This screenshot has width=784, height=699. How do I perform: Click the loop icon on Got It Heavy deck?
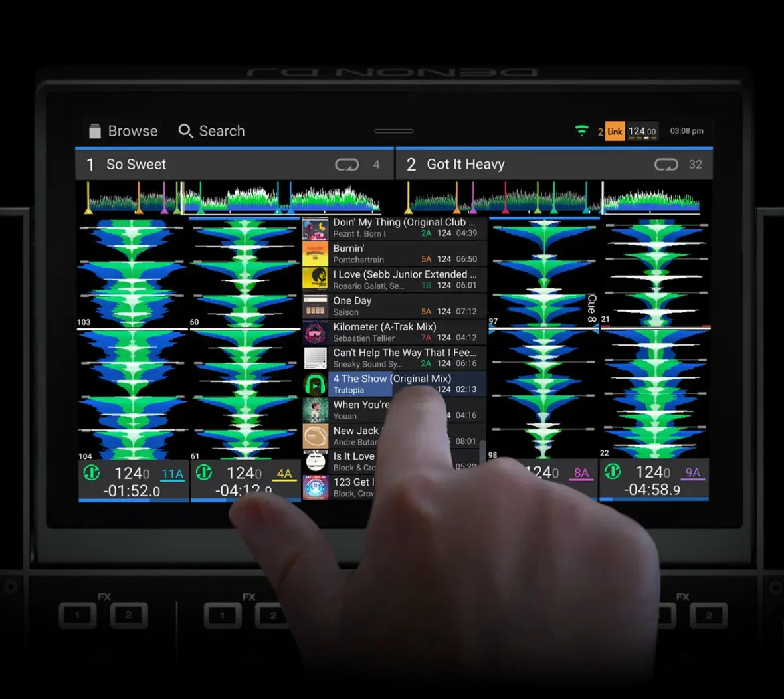pos(666,165)
